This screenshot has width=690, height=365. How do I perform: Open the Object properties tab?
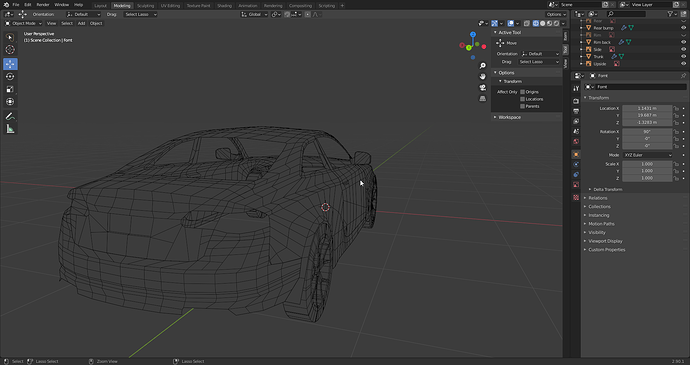pyautogui.click(x=576, y=155)
